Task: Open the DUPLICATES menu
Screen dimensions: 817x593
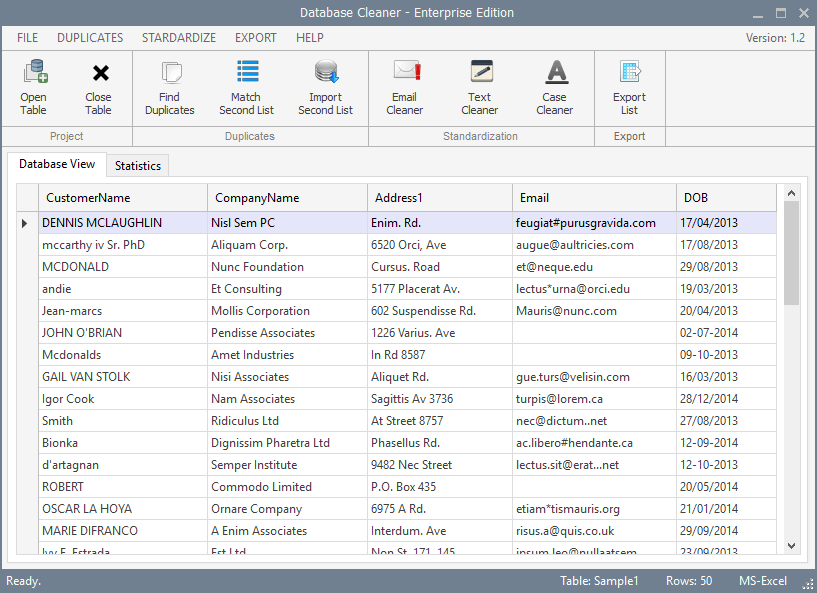Action: coord(89,37)
